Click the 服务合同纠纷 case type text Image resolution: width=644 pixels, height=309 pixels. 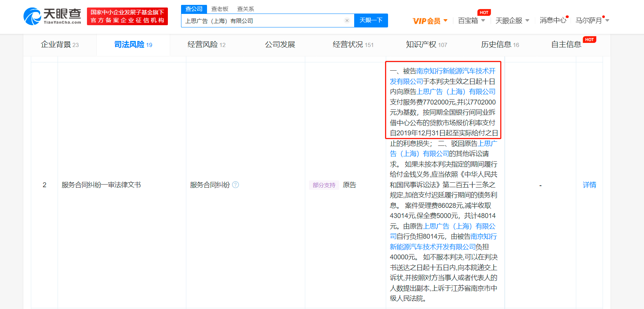210,185
